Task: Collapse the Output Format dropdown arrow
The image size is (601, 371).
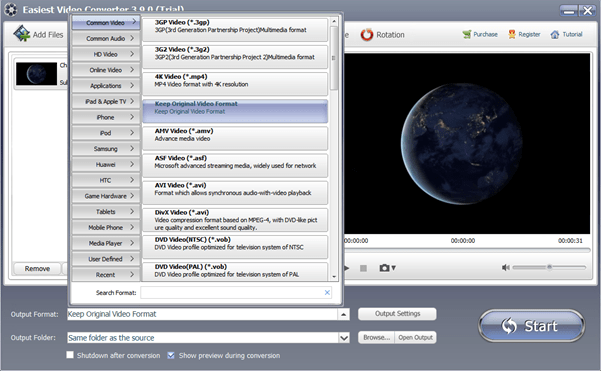Action: coord(343,314)
